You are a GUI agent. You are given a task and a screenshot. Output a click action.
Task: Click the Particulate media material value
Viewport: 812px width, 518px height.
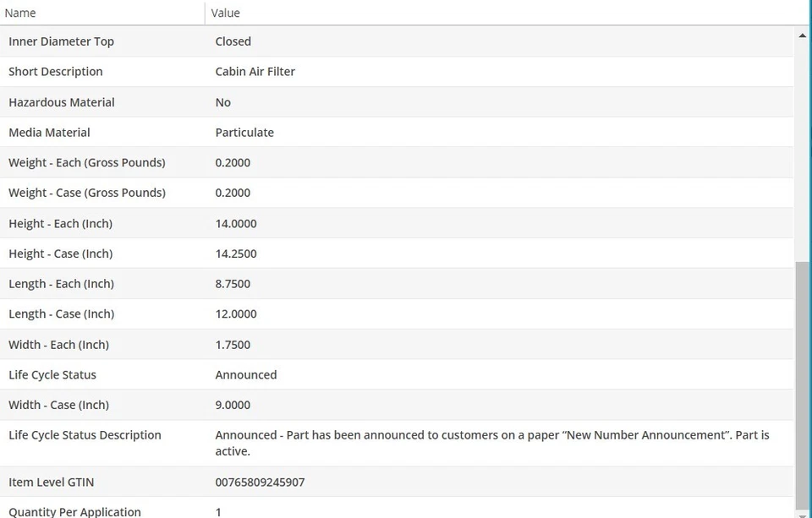[x=244, y=133]
